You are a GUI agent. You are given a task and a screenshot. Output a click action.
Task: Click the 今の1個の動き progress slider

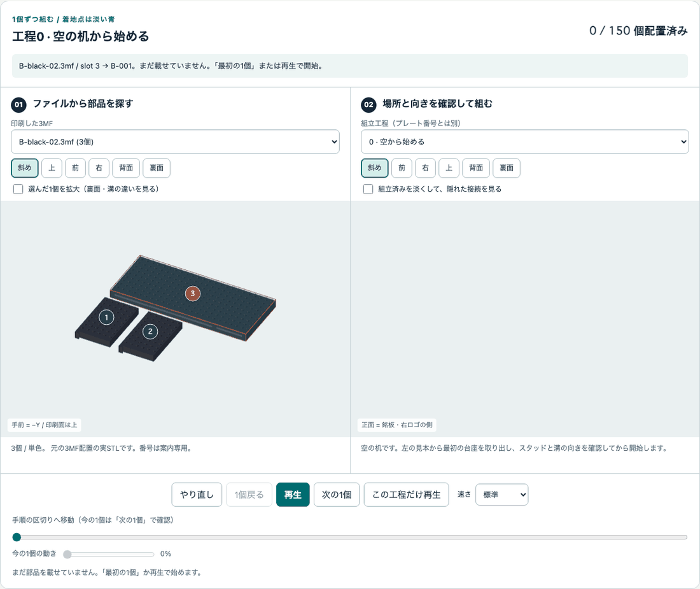click(109, 554)
